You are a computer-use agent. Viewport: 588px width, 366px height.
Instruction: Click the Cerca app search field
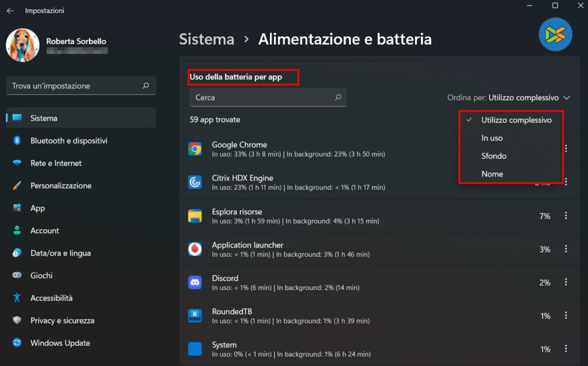coord(261,98)
